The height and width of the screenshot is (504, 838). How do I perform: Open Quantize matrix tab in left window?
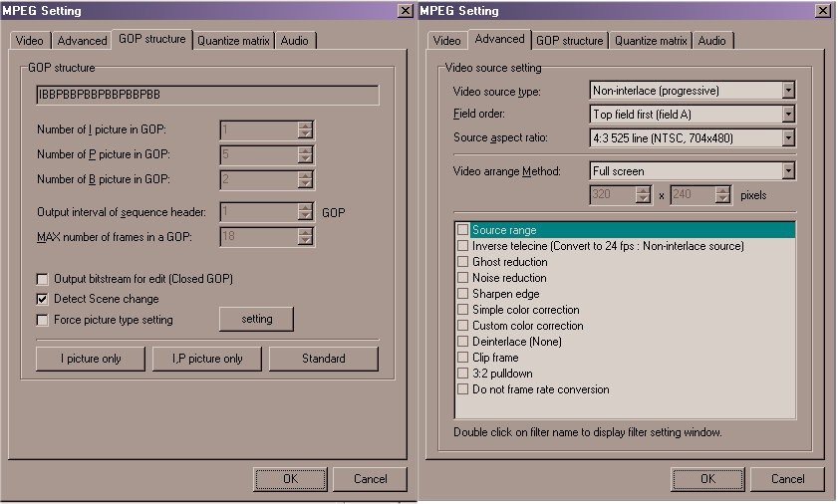tap(233, 41)
